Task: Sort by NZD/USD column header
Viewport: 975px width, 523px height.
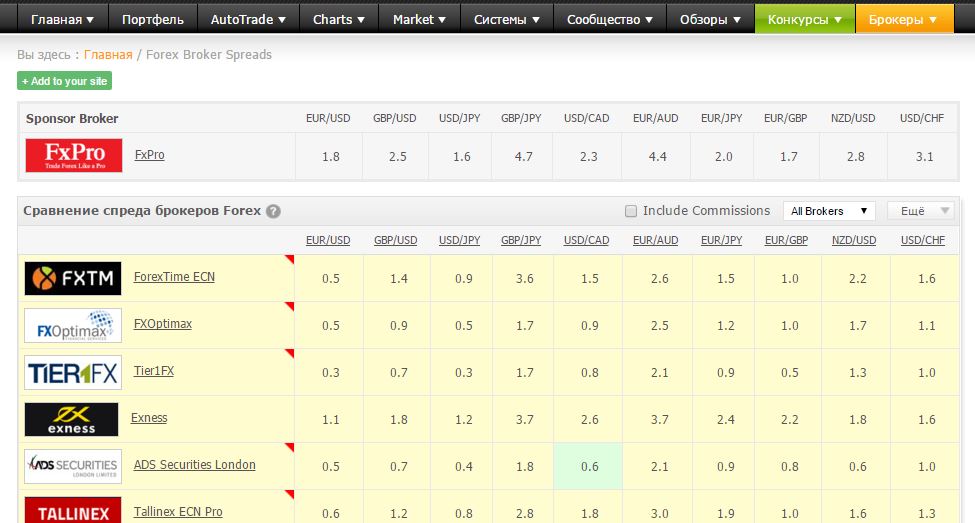Action: (854, 241)
